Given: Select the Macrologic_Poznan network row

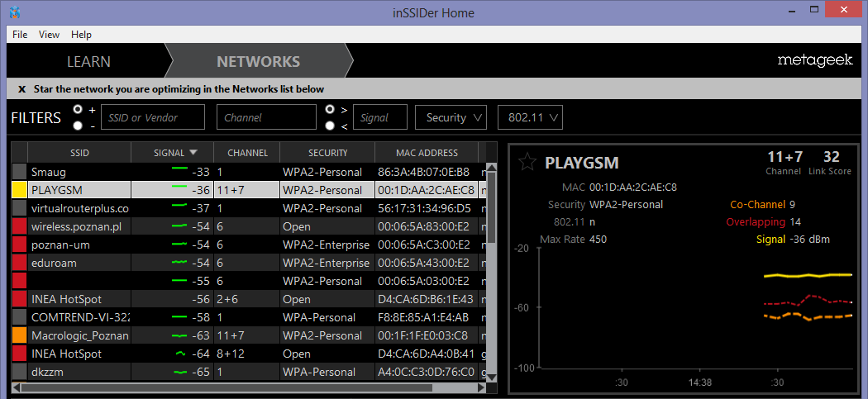Looking at the screenshot, I should [x=249, y=335].
